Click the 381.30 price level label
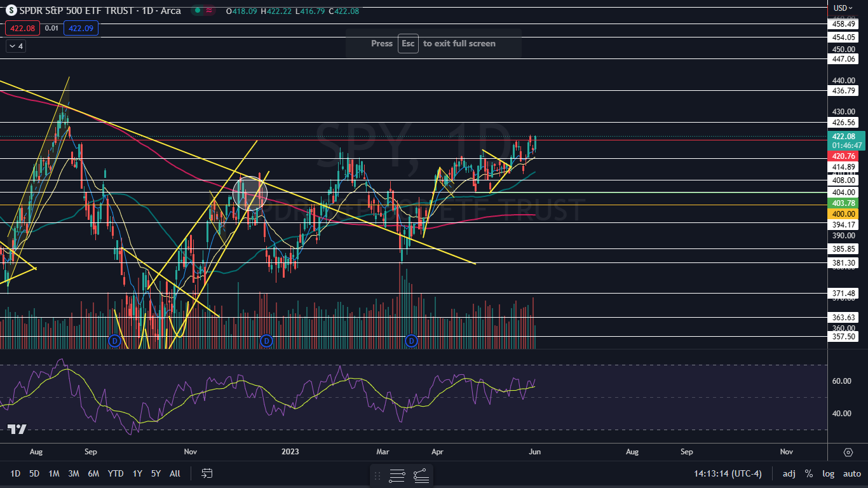The height and width of the screenshot is (488, 868). coord(844,262)
